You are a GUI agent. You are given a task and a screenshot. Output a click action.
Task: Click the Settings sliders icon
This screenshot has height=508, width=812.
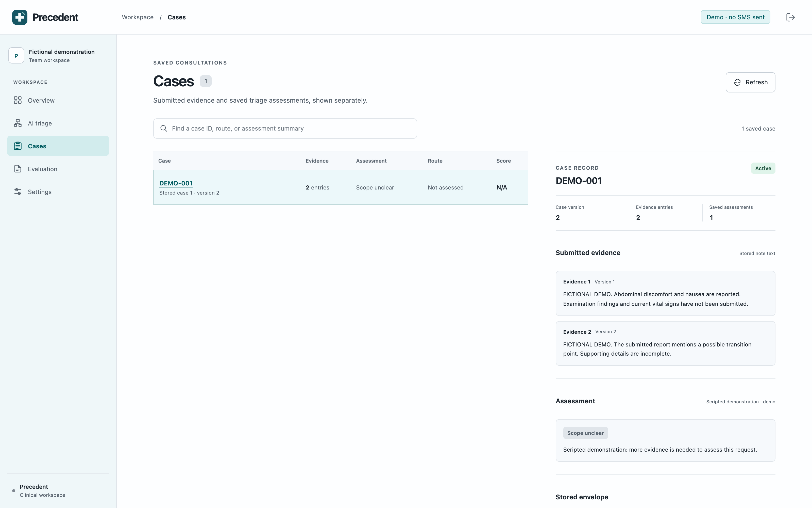(18, 192)
